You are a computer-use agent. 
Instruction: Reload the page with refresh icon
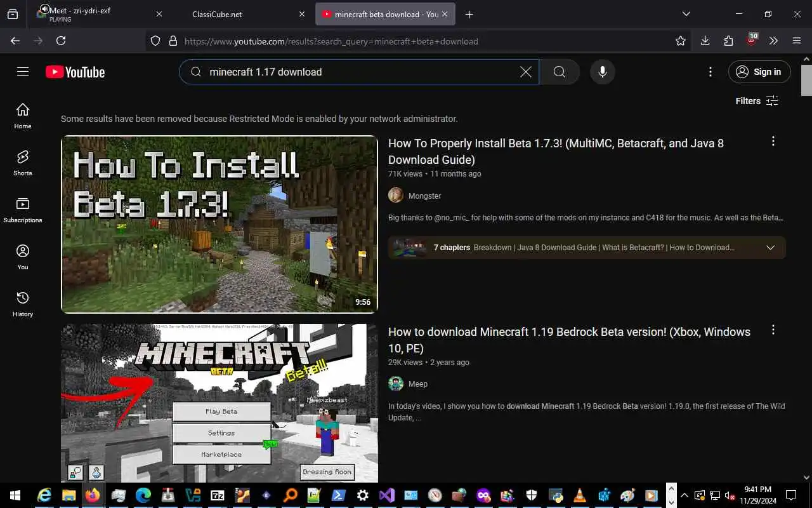pyautogui.click(x=61, y=41)
